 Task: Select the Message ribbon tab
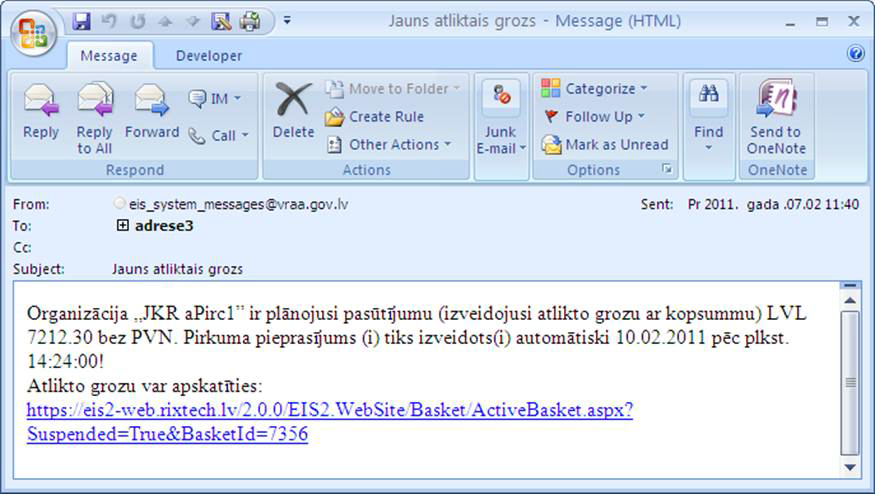tap(109, 56)
